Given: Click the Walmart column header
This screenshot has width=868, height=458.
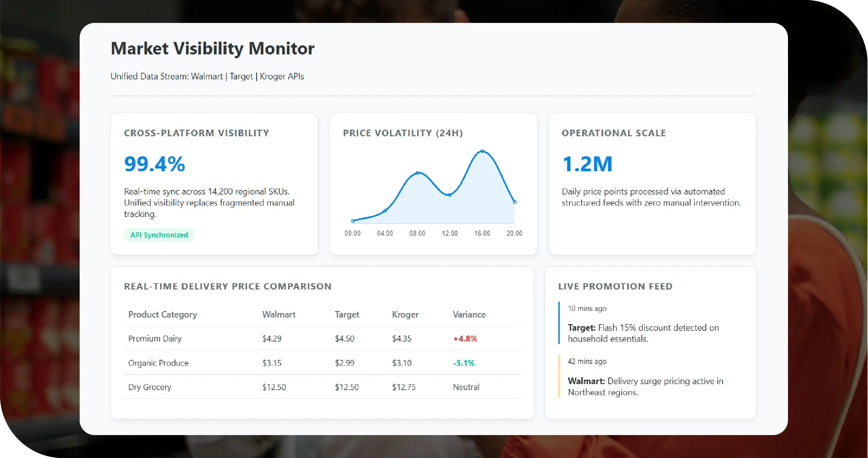Looking at the screenshot, I should tap(279, 314).
